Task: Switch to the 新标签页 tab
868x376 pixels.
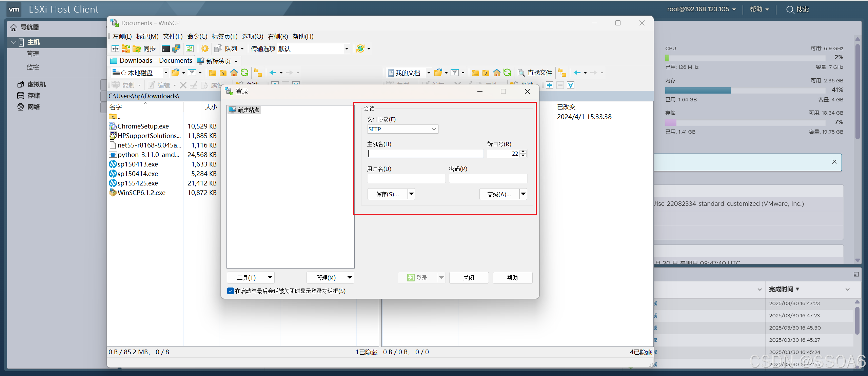Action: [218, 61]
